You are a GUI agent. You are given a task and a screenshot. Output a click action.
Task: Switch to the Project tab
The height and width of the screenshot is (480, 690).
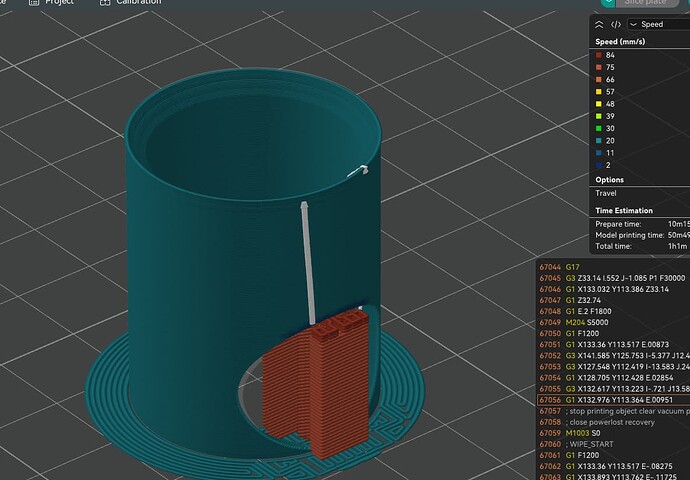(59, 2)
